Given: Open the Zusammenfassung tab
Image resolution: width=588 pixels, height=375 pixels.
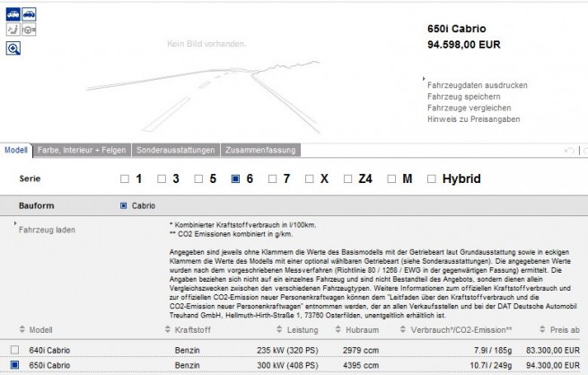Looking at the screenshot, I should point(260,150).
